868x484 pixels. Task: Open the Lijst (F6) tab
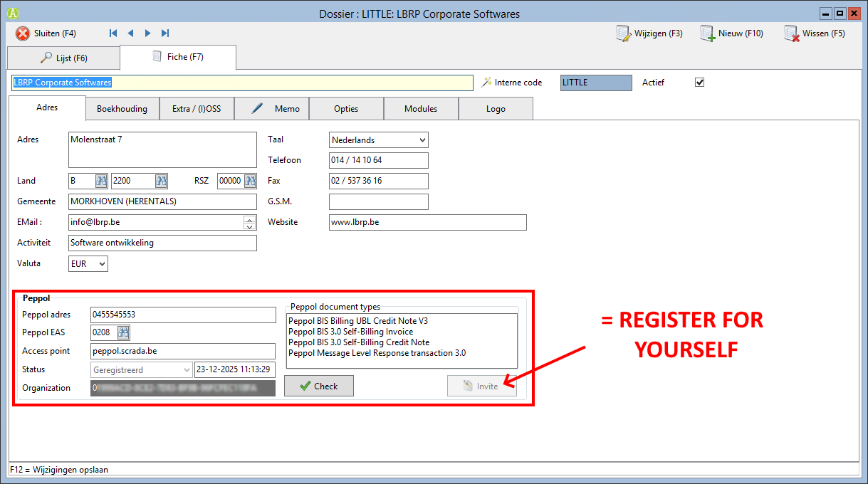[63, 58]
